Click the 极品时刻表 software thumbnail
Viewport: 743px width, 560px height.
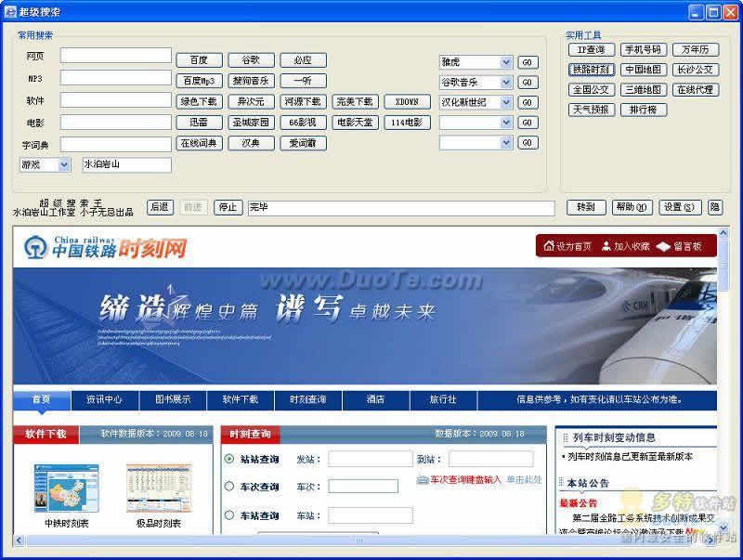159,488
